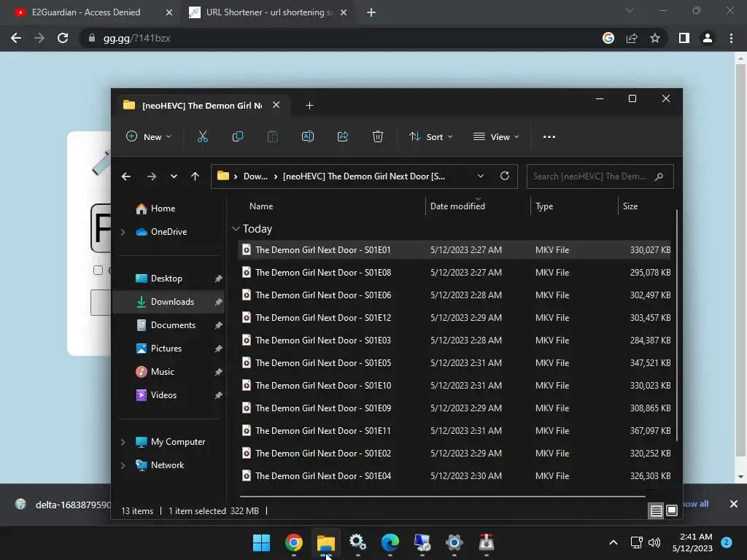Click the Rename icon in Explorer toolbar
Viewport: 747px width, 560px height.
pyautogui.click(x=308, y=136)
